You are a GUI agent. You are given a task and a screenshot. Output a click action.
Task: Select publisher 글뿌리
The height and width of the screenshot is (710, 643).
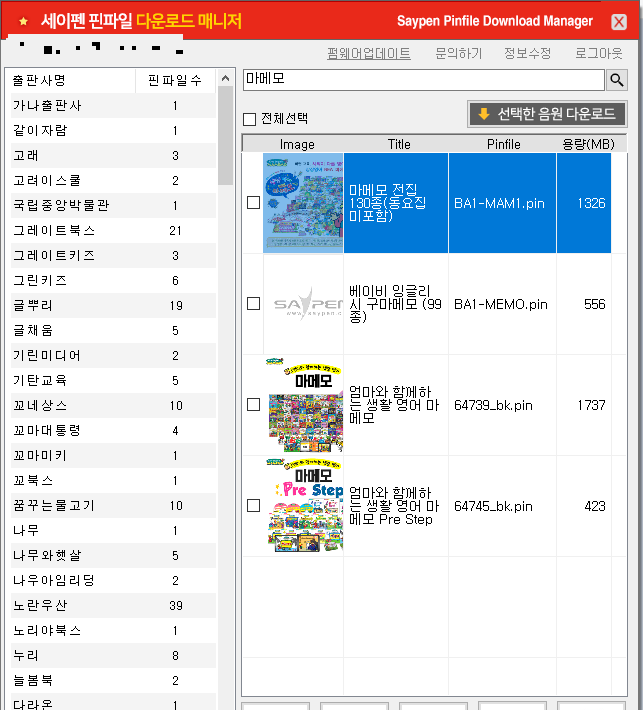(x=113, y=305)
